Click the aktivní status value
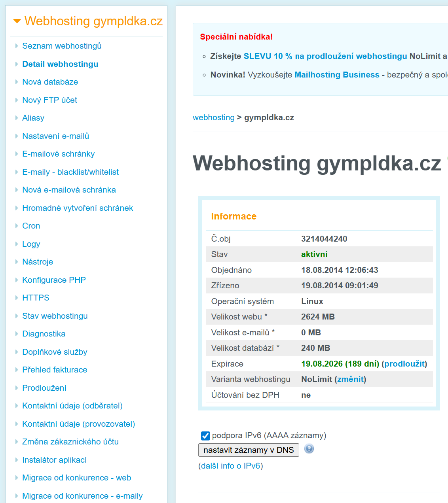The height and width of the screenshot is (503, 448). [314, 254]
